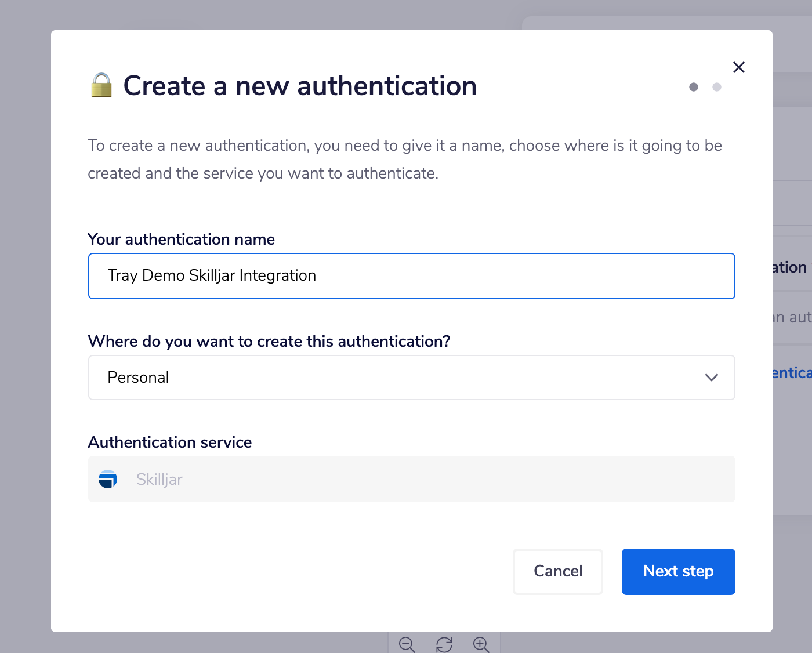Click the 'Authentication service' label

click(x=170, y=442)
